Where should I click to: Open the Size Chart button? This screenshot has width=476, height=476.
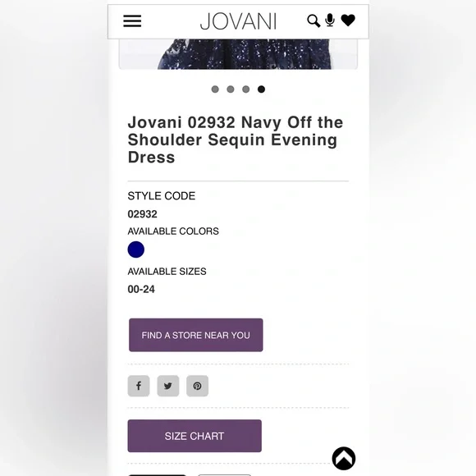pyautogui.click(x=195, y=436)
